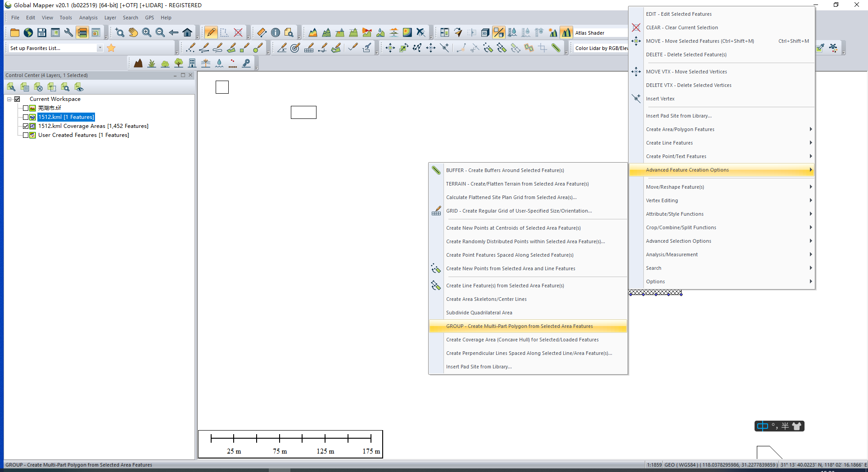Open the Layer menu in menu bar
Screen dimensions: 868x472
[x=110, y=18]
